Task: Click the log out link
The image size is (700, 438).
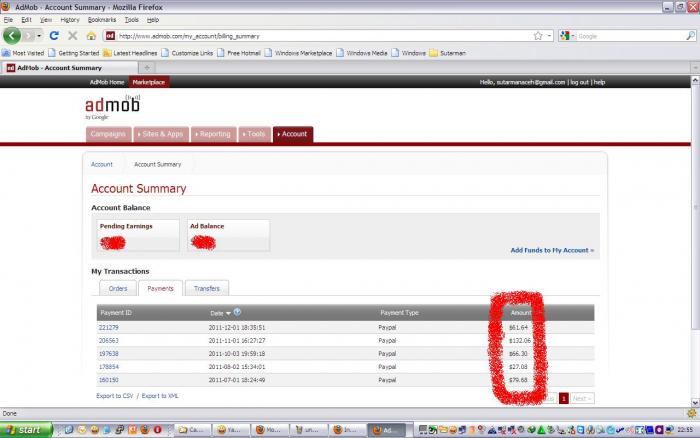Action: pyautogui.click(x=579, y=82)
